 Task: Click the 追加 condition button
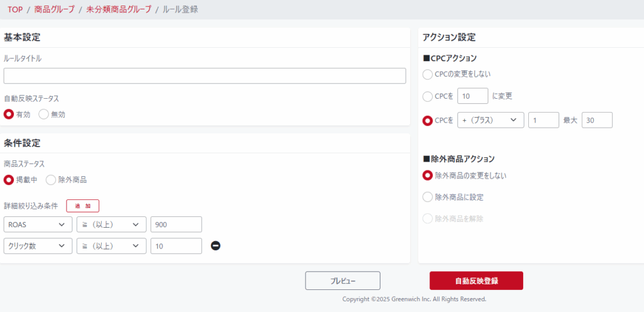[x=82, y=206]
